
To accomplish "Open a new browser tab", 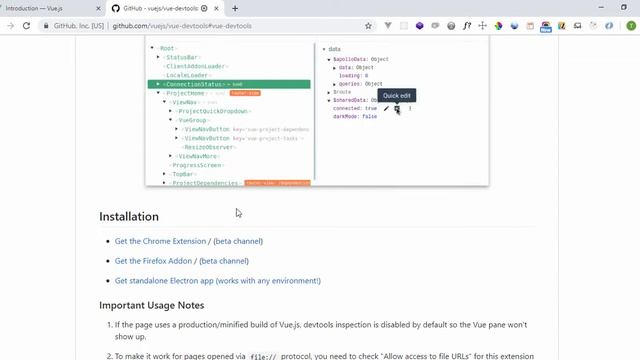I will pos(235,8).
